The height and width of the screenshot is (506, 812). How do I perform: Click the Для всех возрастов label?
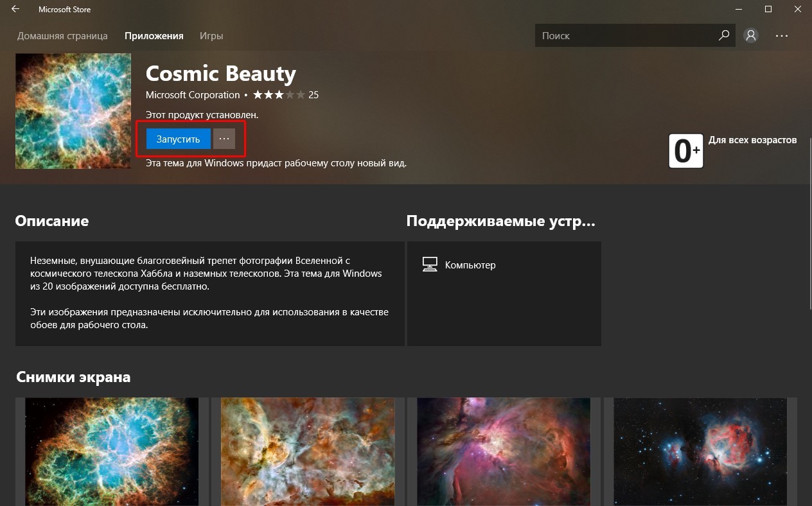(x=752, y=140)
